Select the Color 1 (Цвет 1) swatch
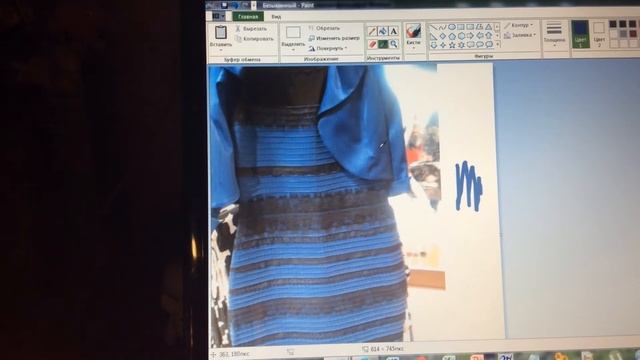640x360 pixels. [x=580, y=34]
